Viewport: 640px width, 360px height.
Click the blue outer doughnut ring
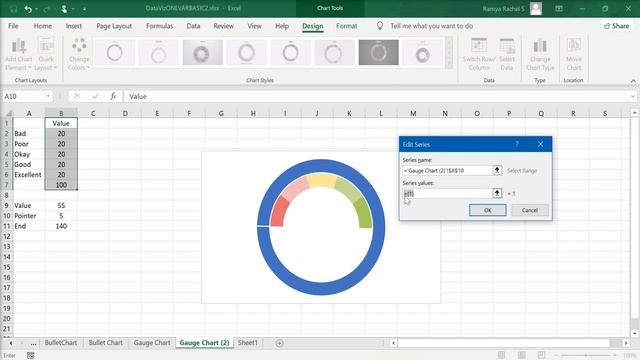[321, 288]
